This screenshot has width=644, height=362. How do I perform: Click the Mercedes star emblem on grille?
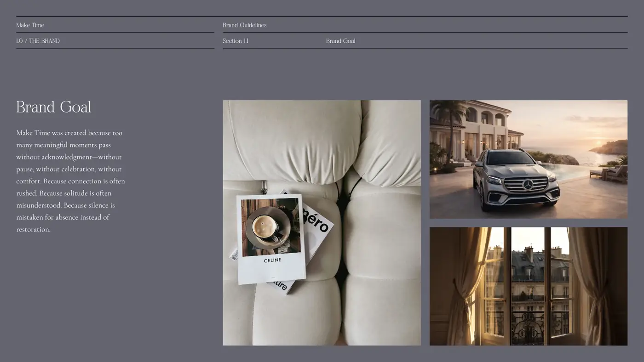pos(528,185)
